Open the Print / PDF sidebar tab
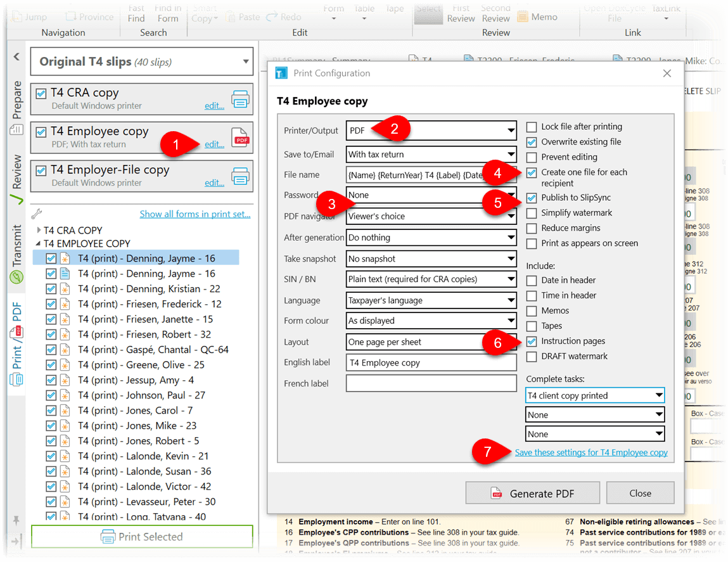The height and width of the screenshot is (562, 728). click(x=16, y=343)
